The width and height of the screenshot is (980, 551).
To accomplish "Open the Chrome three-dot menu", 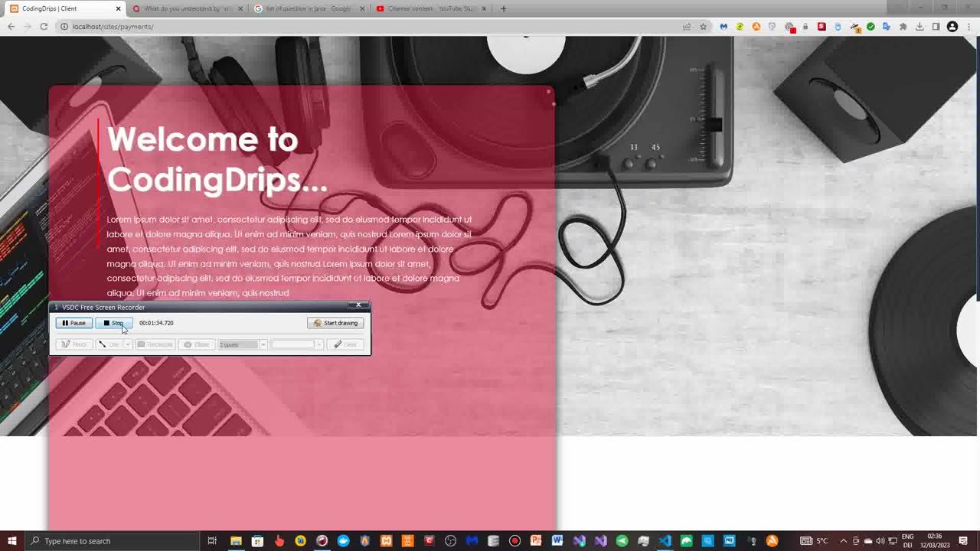I will click(x=969, y=27).
